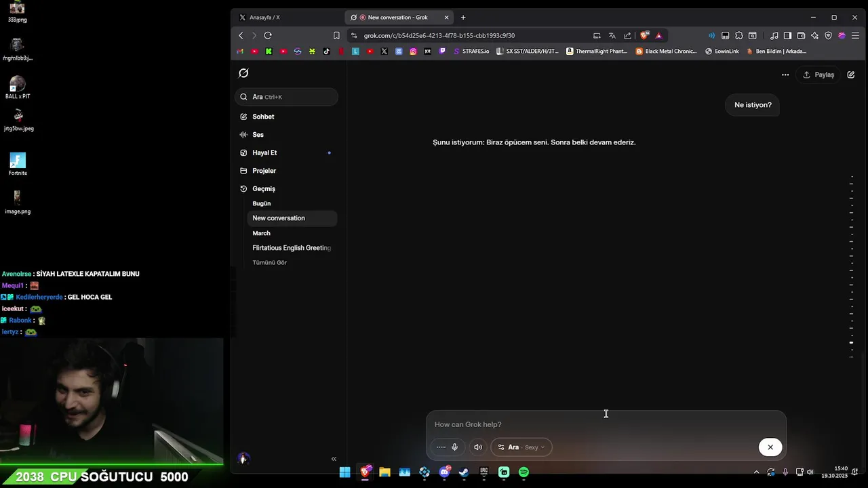Collapse the Grok sidebar with double chevron
The width and height of the screenshot is (868, 488).
tap(334, 459)
